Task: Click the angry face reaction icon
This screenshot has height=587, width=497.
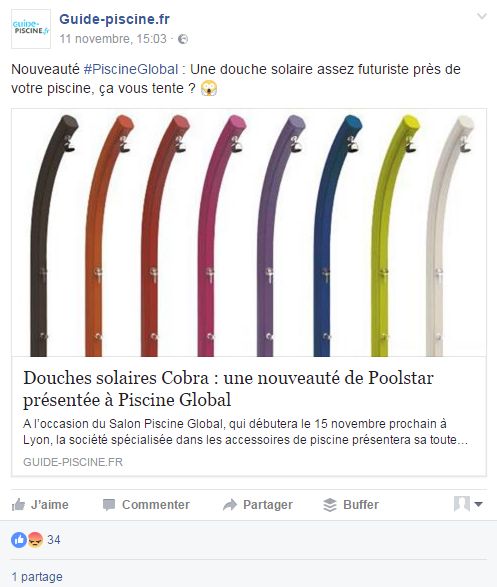Action: point(35,540)
